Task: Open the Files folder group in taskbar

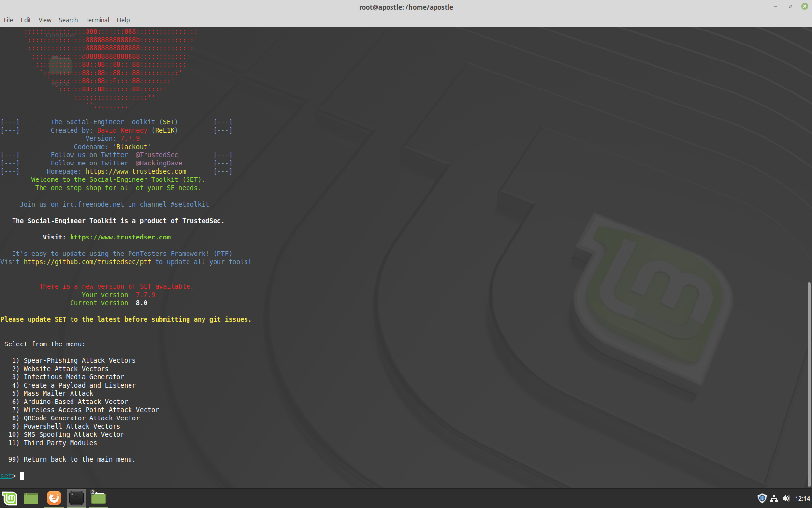Action: point(99,498)
